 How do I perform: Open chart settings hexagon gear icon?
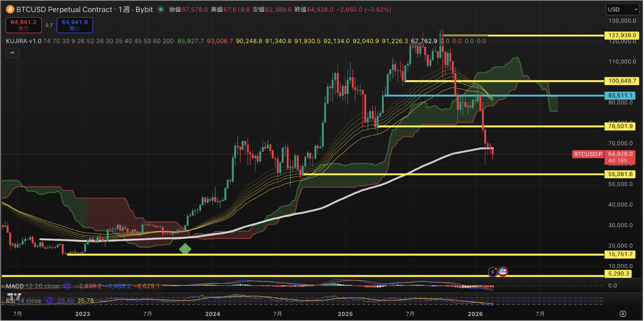click(623, 314)
